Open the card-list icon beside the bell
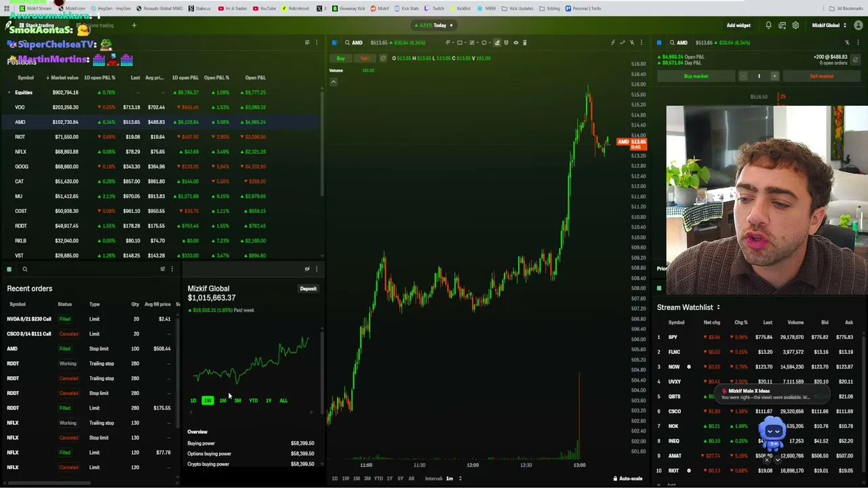The height and width of the screenshot is (488, 868). [782, 26]
